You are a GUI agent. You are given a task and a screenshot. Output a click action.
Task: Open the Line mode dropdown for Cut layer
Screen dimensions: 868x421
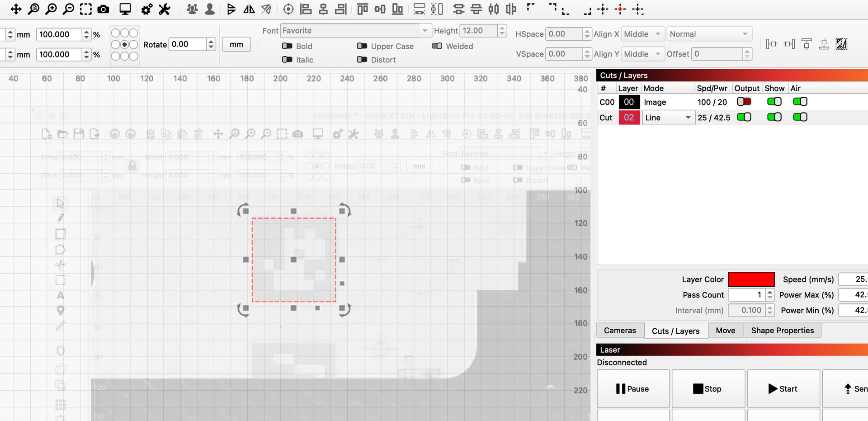(668, 118)
